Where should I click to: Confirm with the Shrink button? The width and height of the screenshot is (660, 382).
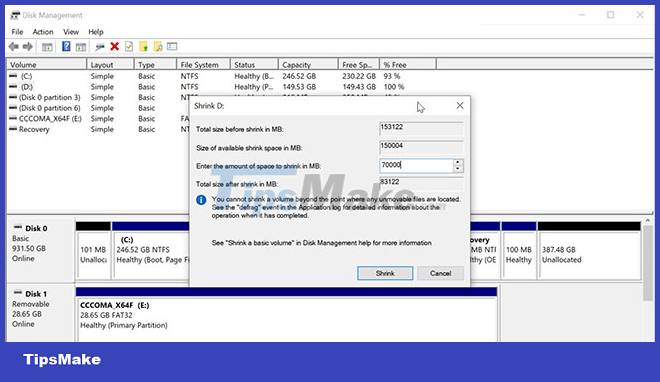pyautogui.click(x=385, y=273)
